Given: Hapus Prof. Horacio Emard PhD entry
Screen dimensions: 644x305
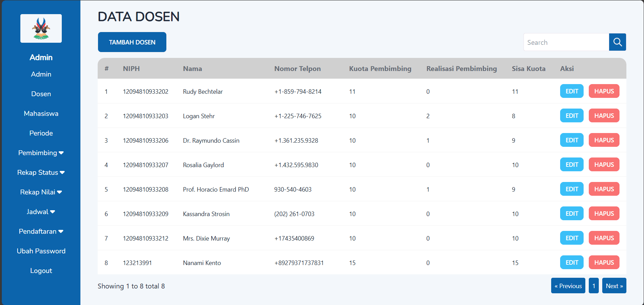Looking at the screenshot, I should pos(604,189).
